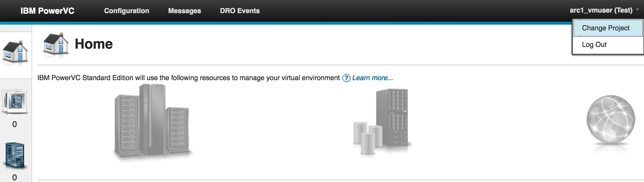Click the gray server hosts image
This screenshot has width=644, height=182.
pyautogui.click(x=152, y=122)
